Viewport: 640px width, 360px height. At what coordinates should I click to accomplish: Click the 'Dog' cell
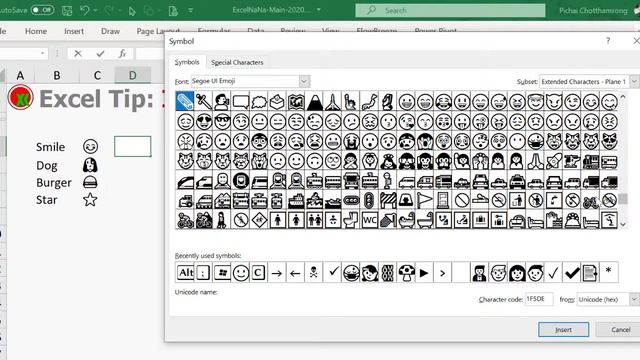tap(47, 165)
